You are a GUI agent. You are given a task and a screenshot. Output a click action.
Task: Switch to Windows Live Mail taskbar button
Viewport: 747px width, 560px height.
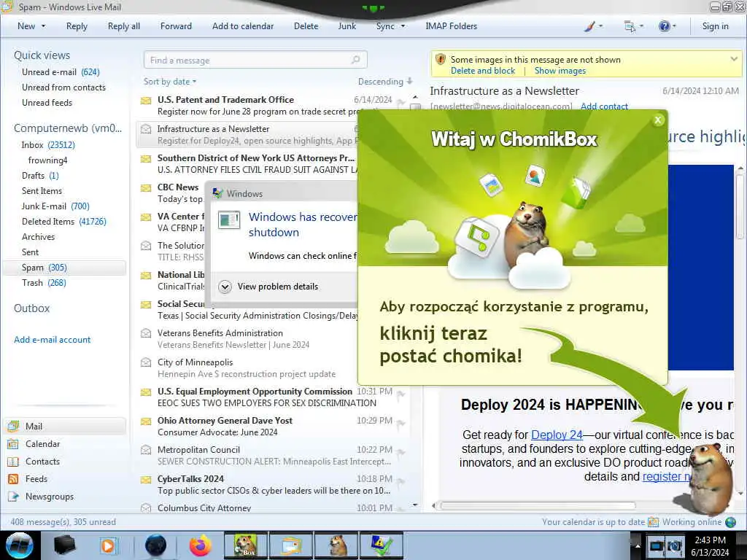[291, 545]
